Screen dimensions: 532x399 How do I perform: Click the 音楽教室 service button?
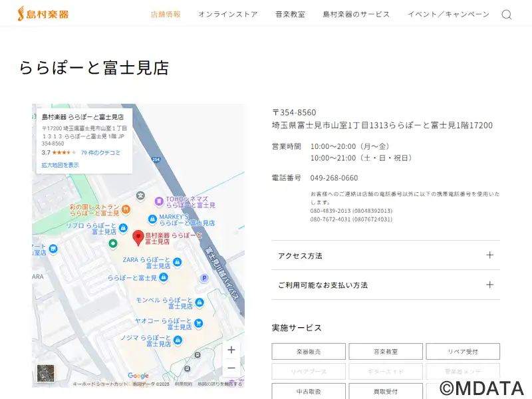tap(386, 352)
